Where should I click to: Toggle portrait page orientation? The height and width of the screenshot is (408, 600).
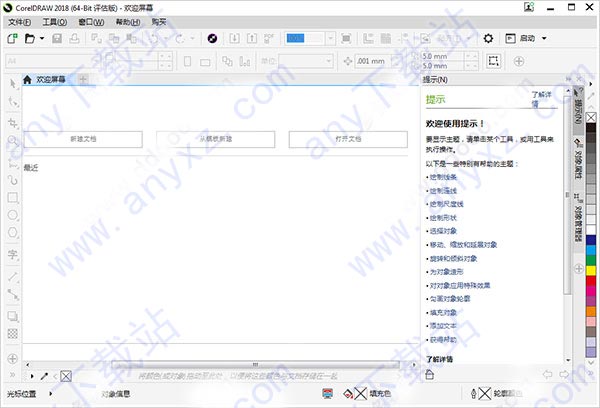[188, 61]
